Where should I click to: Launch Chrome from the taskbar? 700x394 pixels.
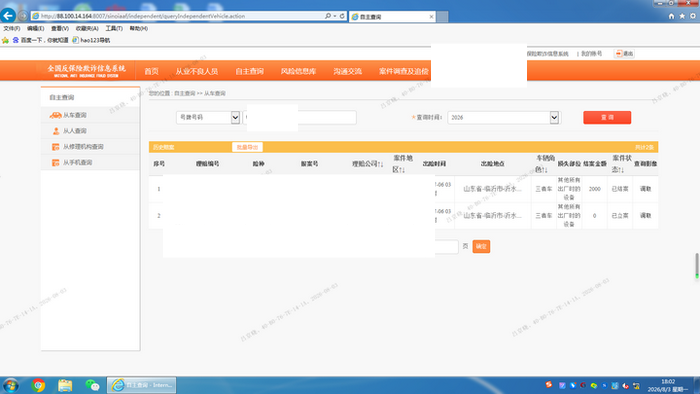[38, 385]
